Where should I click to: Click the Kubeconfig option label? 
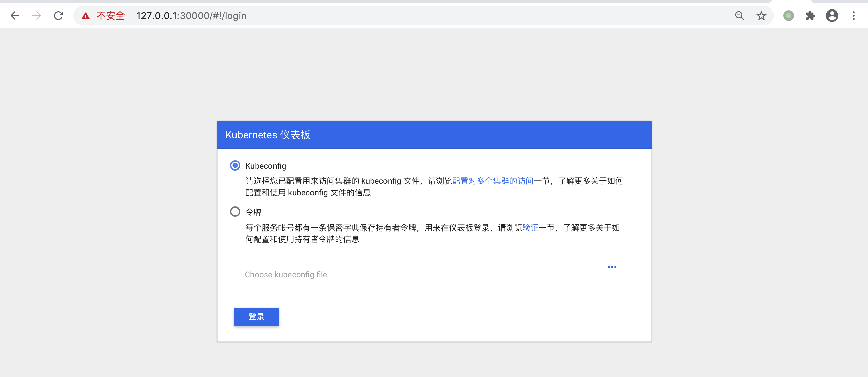click(265, 166)
